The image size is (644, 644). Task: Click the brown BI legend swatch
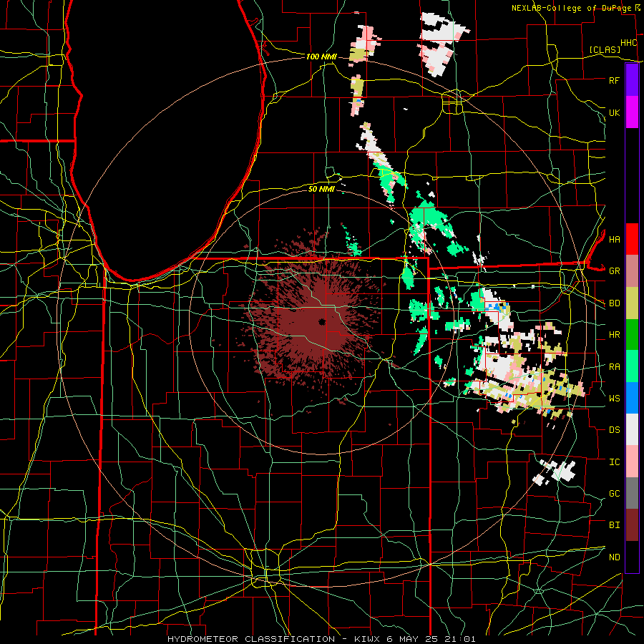(632, 525)
